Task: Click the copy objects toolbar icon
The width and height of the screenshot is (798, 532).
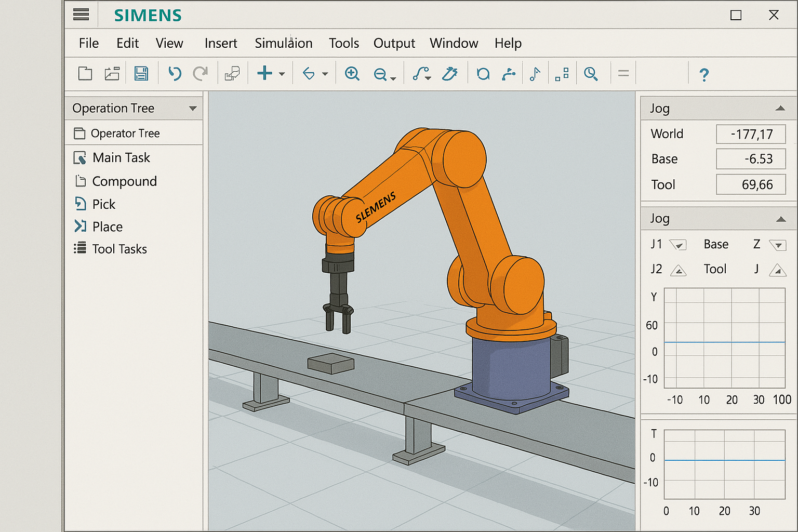Action: 232,74
